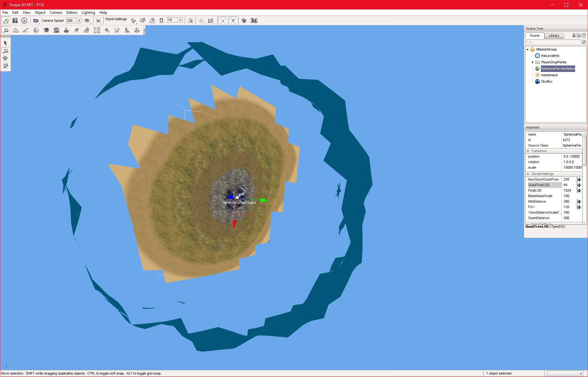Open the Datablock Editor icon
The image size is (588, 377).
(x=56, y=30)
